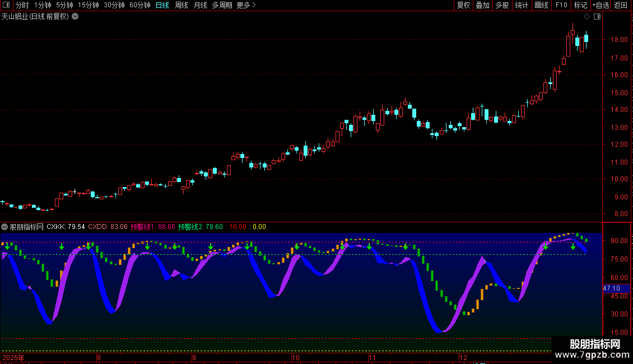Viewport: 633px width, 364px height.
Task: Click the 标记 mark button
Action: point(580,5)
